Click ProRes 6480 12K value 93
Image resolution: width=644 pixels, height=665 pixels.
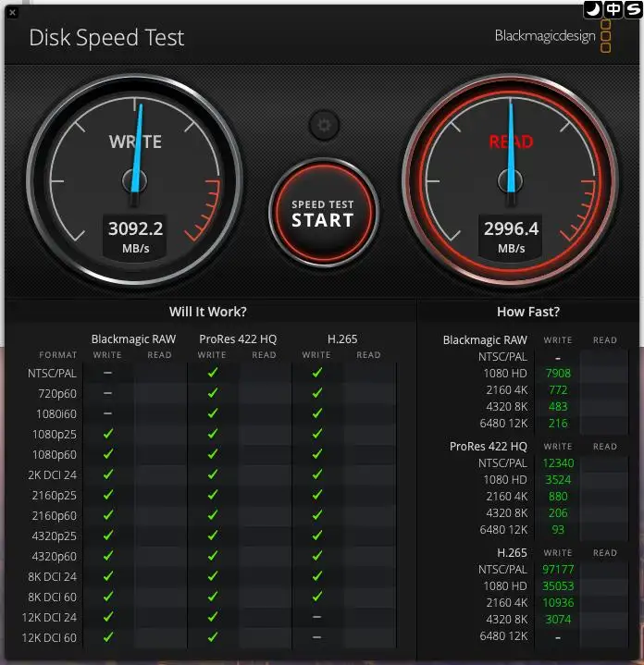click(558, 530)
